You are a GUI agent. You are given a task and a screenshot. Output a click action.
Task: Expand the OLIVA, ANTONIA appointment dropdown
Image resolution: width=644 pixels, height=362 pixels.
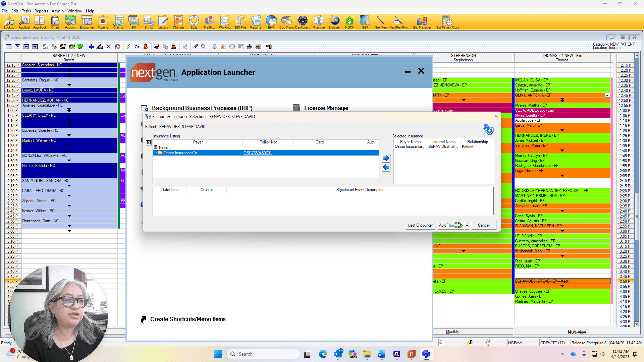point(607,96)
